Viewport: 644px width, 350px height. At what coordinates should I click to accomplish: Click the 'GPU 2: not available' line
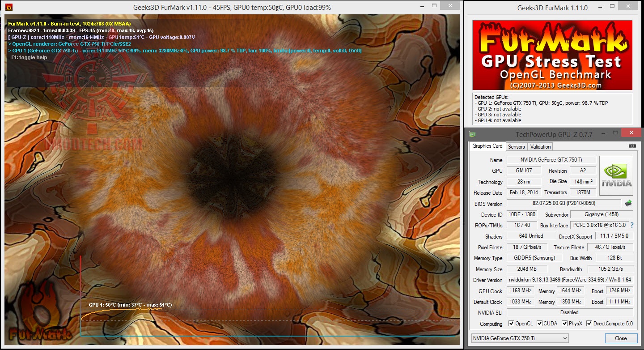point(498,109)
